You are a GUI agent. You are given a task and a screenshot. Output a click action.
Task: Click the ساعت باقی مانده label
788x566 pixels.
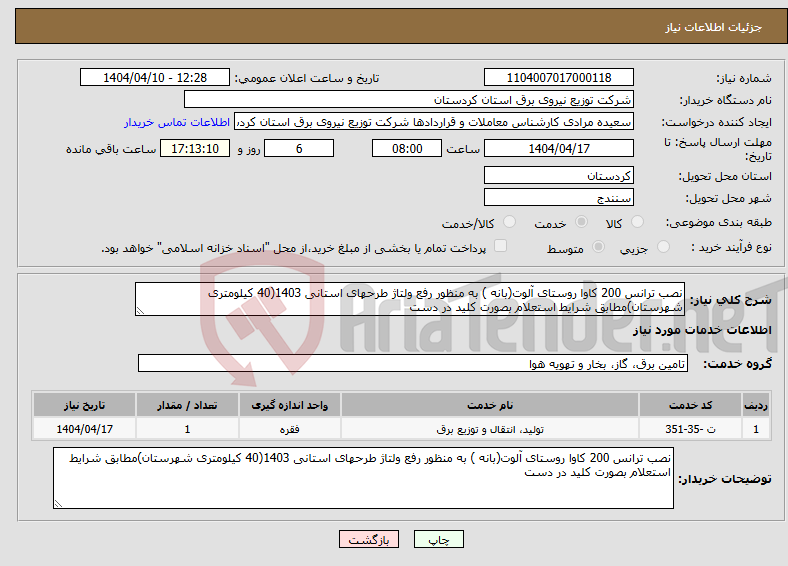click(x=111, y=149)
